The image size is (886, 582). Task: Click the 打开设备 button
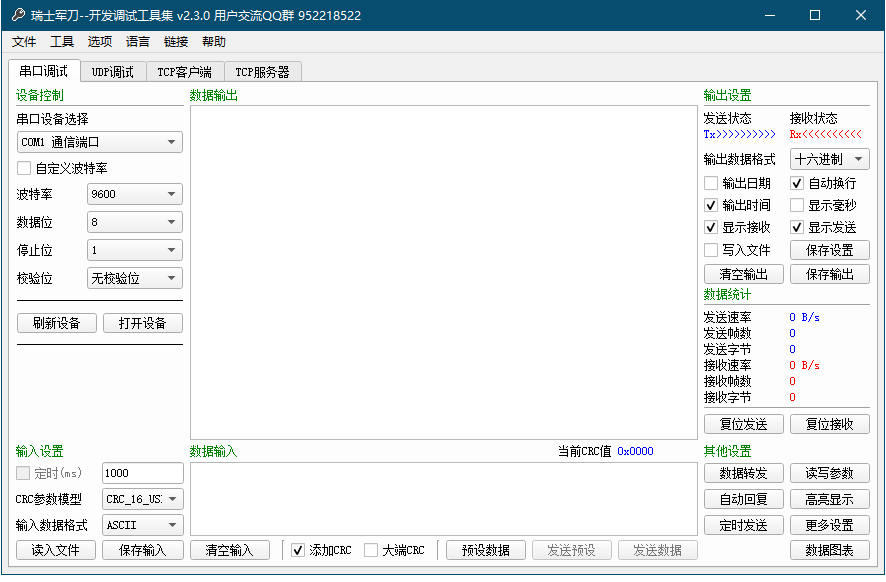pyautogui.click(x=143, y=323)
